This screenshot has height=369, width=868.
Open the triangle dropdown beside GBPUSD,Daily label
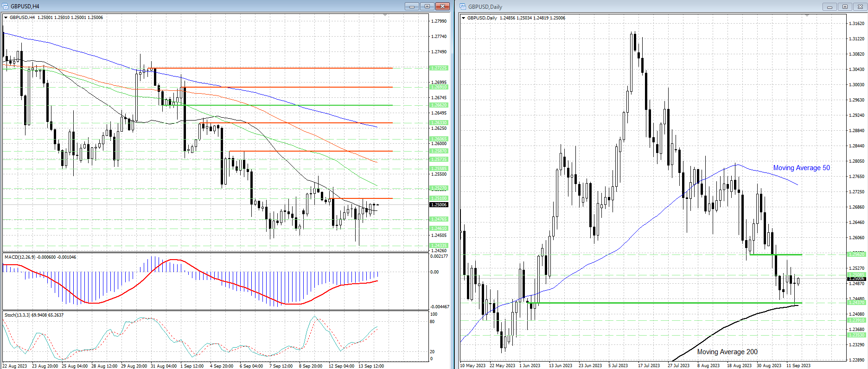pos(463,18)
